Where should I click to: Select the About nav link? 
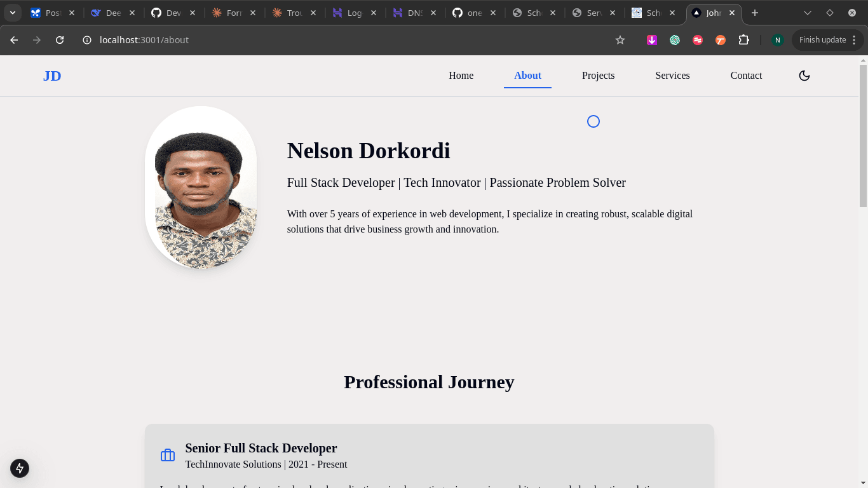tap(527, 76)
